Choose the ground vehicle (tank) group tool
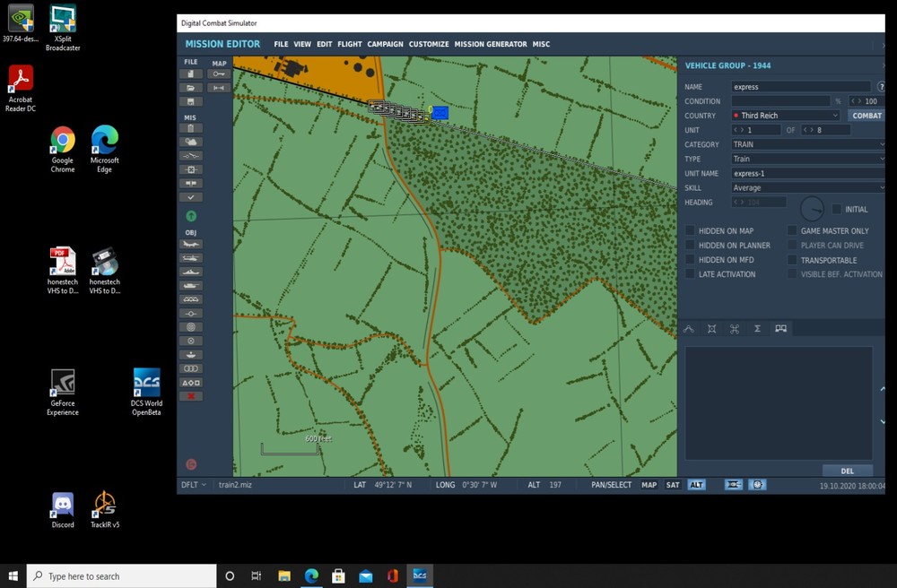This screenshot has width=897, height=588. [x=191, y=286]
